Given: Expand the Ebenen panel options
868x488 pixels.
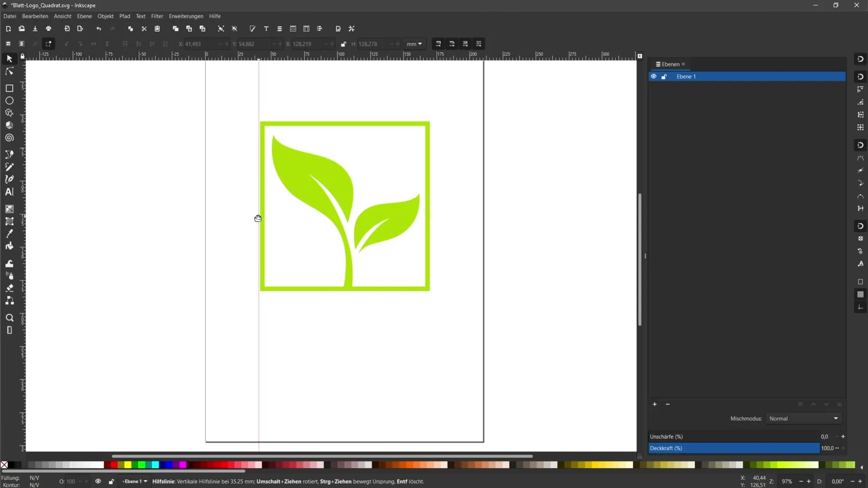Looking at the screenshot, I should 657,64.
